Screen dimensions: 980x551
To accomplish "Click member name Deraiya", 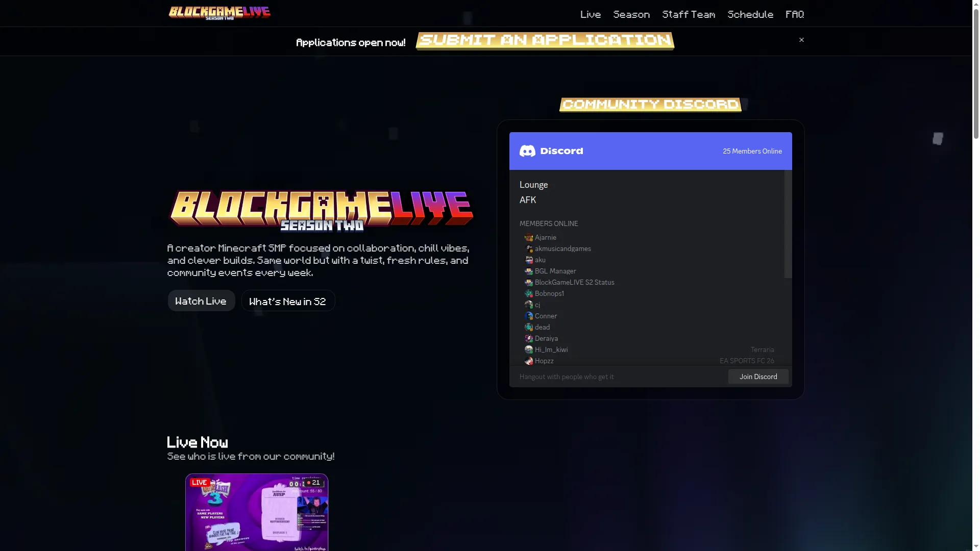I will coord(546,338).
